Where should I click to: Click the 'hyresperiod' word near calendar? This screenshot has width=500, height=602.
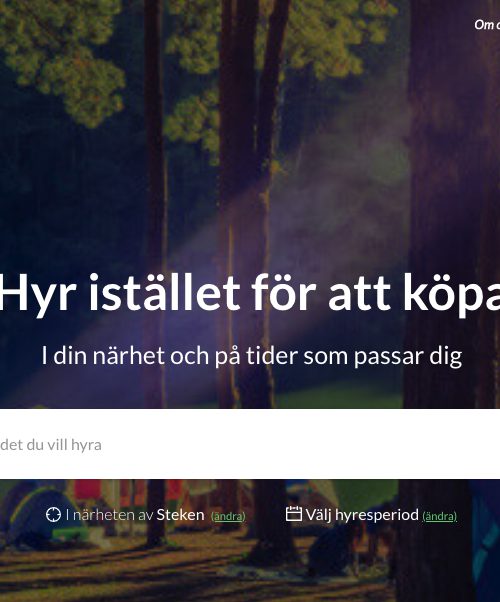[377, 516]
